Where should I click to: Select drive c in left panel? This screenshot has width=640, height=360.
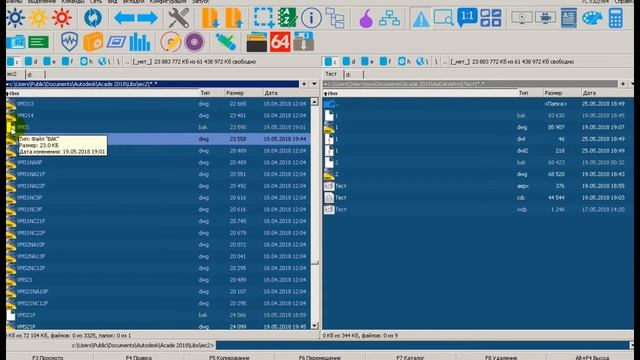pos(13,62)
